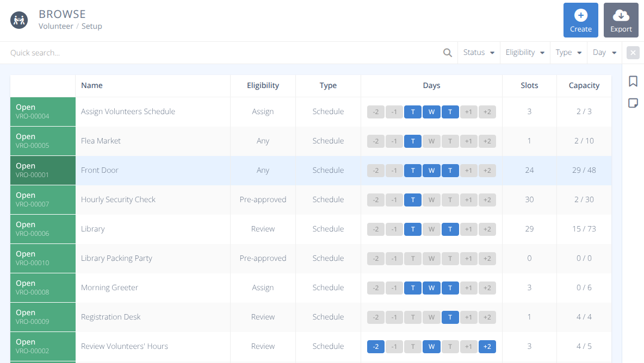Screen dimensions: 644x363
Task: Open the Front Door record VRO-00001
Action: coord(100,170)
